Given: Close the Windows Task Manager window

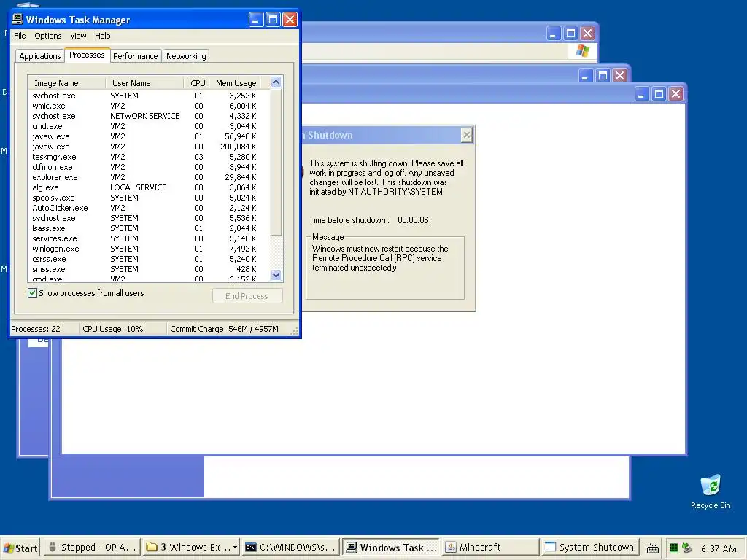Looking at the screenshot, I should coord(290,20).
